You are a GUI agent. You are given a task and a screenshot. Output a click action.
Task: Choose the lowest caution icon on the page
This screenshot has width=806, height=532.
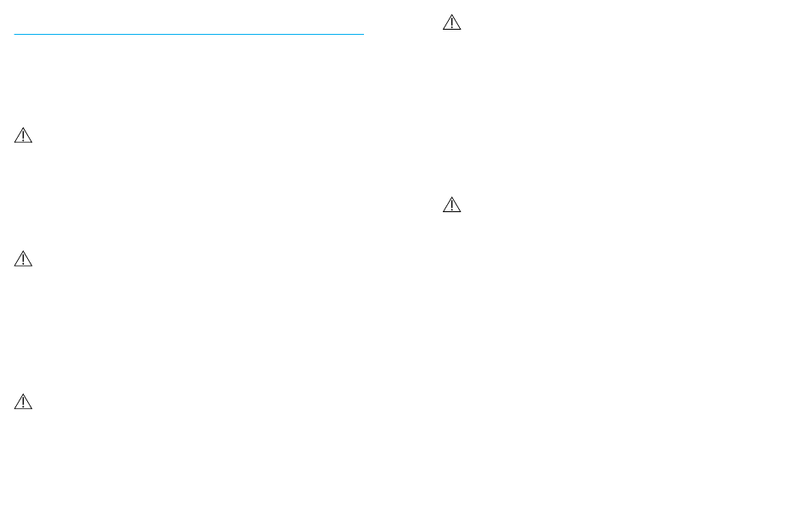[23, 402]
